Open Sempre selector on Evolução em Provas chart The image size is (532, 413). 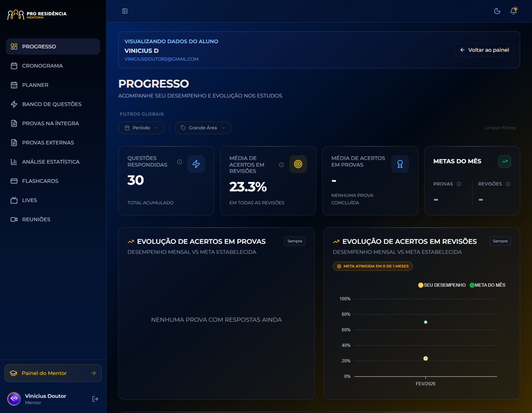pos(295,241)
